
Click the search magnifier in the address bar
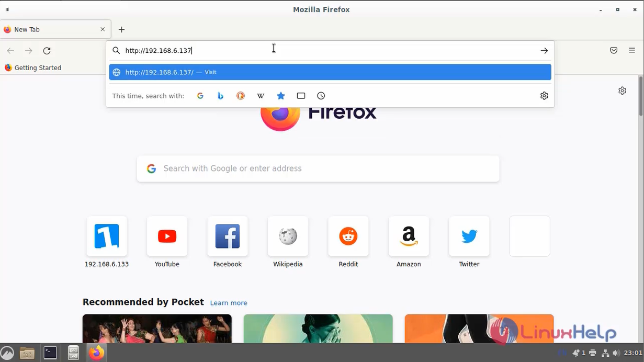116,51
